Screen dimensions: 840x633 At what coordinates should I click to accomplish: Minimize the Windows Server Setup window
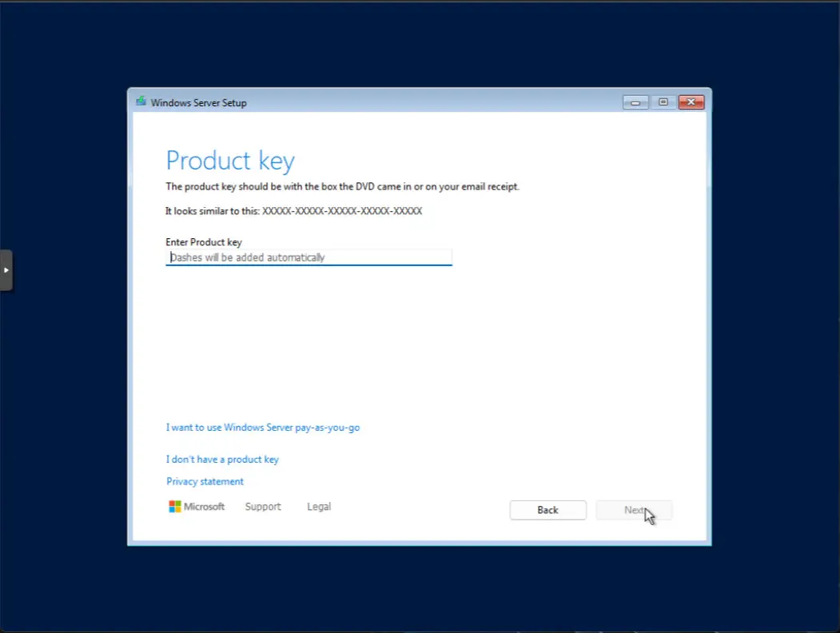point(635,102)
